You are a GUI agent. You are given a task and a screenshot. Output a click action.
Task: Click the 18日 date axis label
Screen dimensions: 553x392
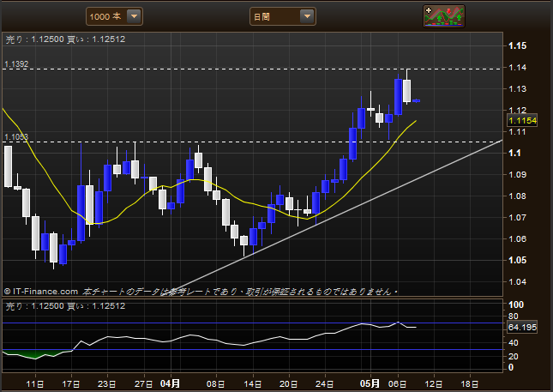coord(470,384)
